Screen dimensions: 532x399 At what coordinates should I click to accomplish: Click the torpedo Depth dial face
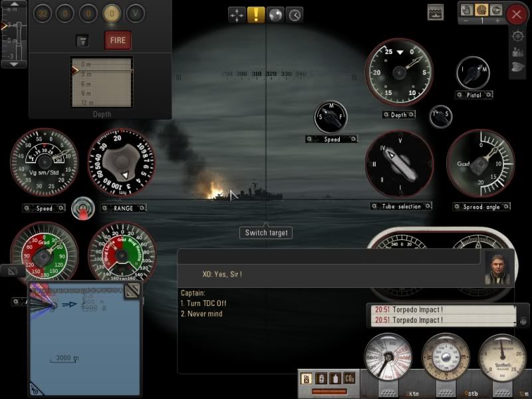click(400, 72)
